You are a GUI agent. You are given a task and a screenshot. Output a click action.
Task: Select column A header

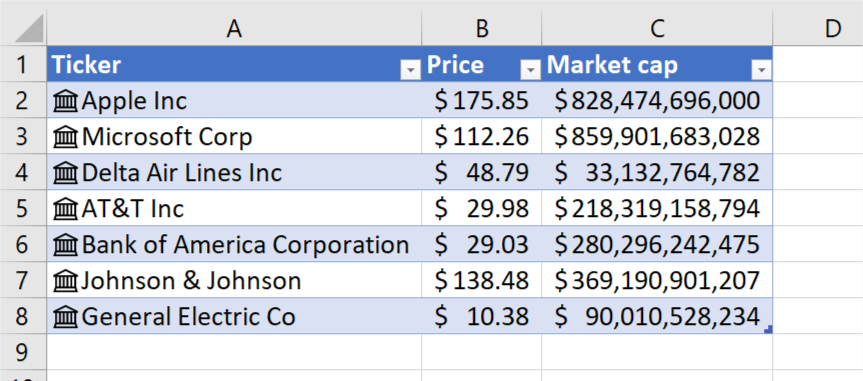click(x=234, y=29)
